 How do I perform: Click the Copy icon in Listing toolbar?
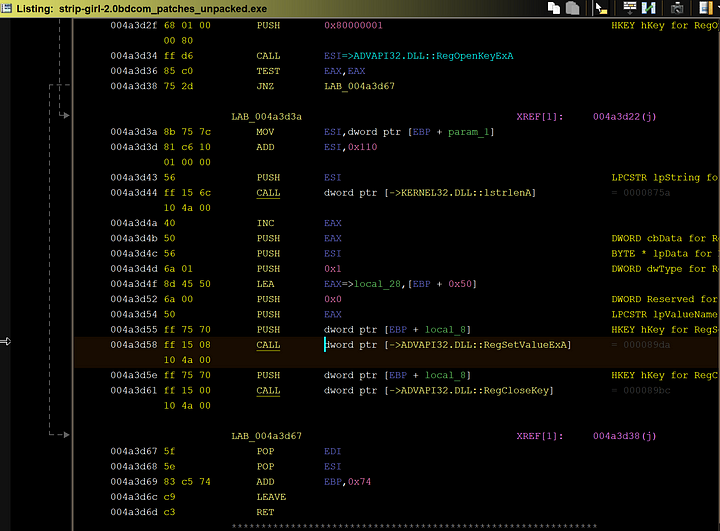554,8
